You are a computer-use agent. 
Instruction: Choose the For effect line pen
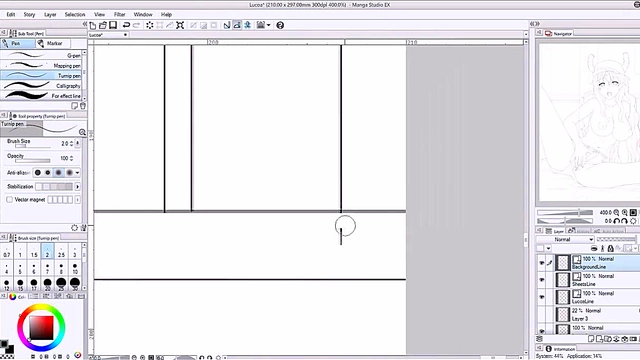[x=41, y=96]
